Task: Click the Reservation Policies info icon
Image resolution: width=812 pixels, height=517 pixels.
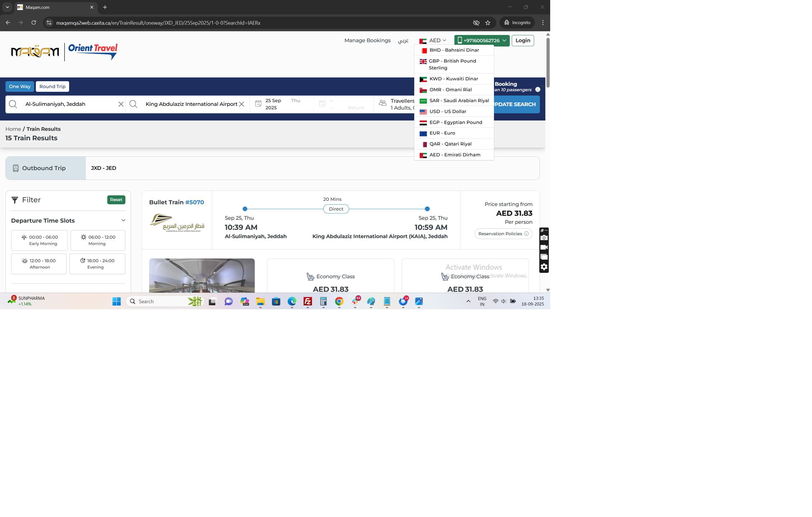Action: pos(527,234)
